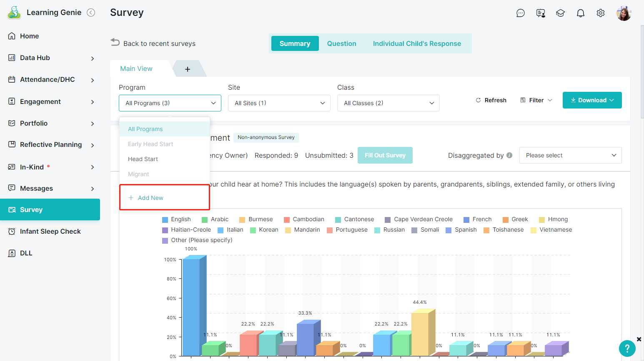Select Head Start from program list
This screenshot has height=361, width=644.
click(x=143, y=159)
